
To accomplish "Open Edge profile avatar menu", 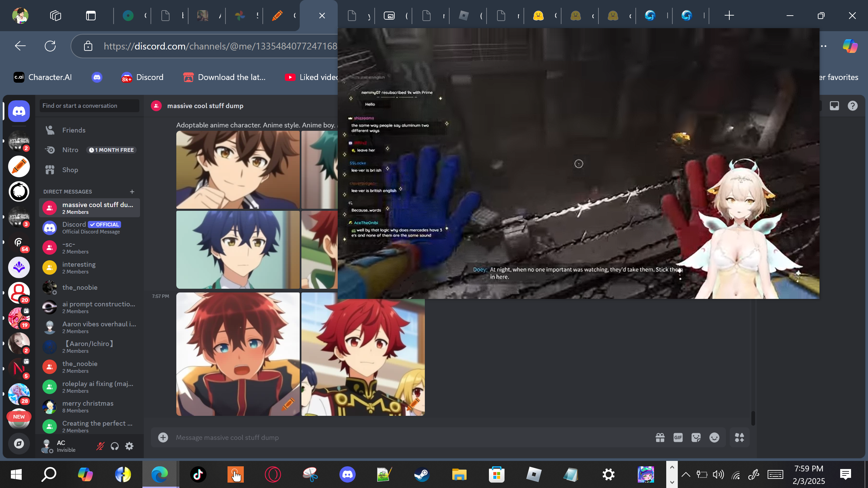I will coord(20,16).
